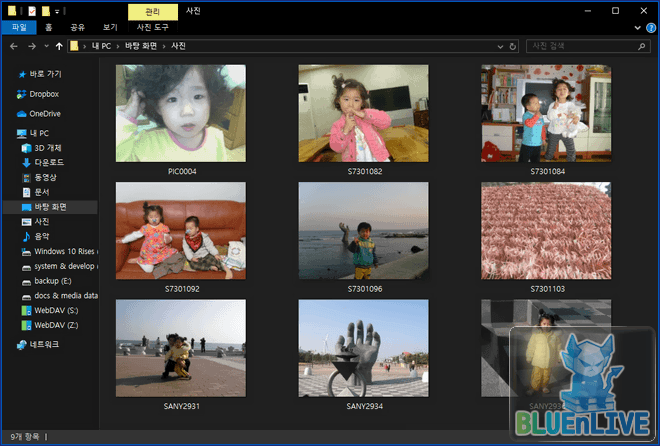Open the WebDAV (S:) network drive
The height and width of the screenshot is (446, 660).
(x=56, y=310)
